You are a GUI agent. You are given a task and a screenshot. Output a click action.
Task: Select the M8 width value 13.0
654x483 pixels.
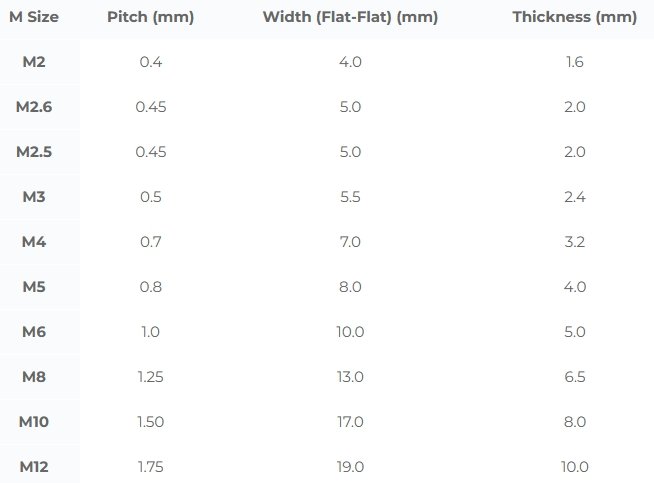pos(350,377)
